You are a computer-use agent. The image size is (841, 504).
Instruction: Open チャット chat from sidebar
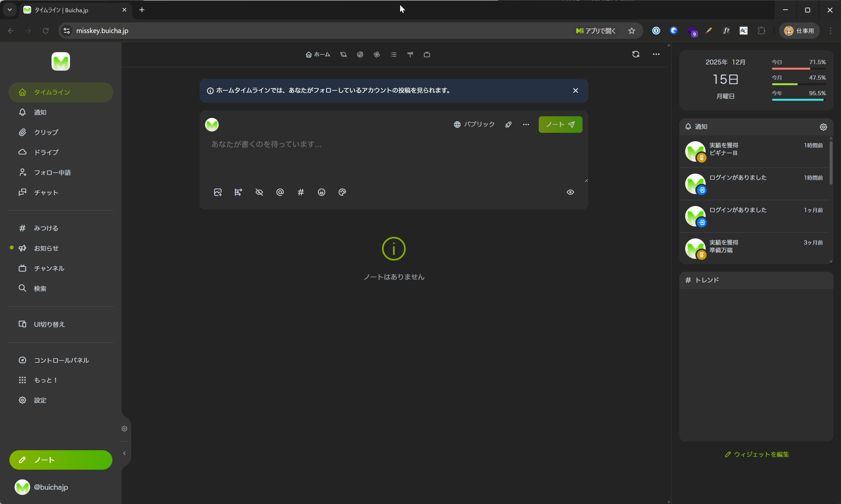[x=61, y=193]
